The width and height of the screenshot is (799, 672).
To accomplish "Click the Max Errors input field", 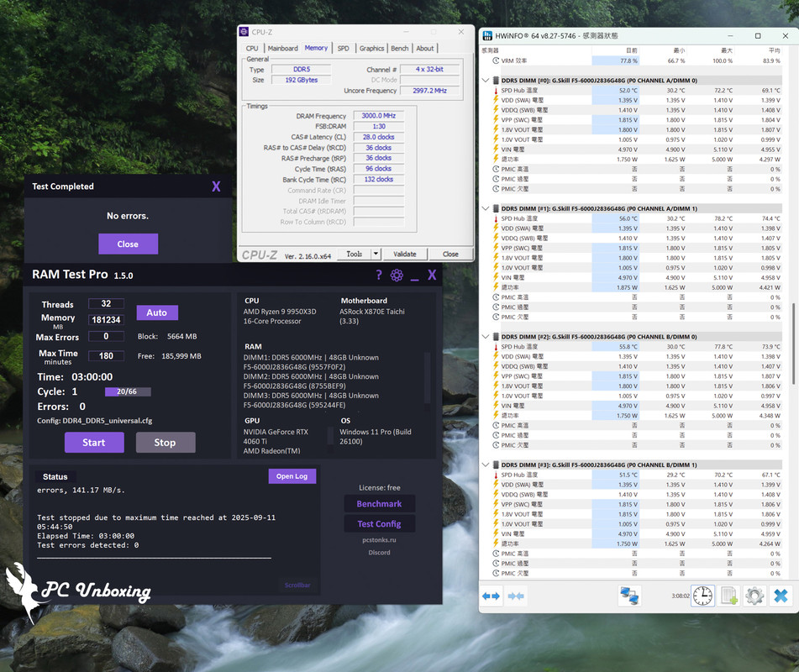I will (106, 336).
